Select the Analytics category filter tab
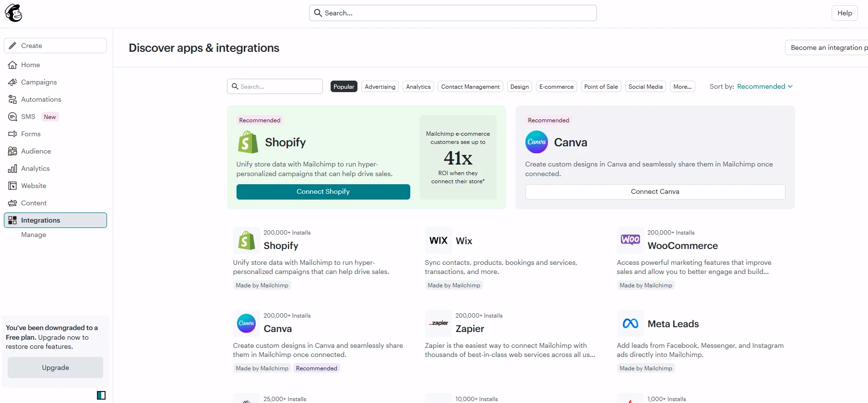 point(418,86)
